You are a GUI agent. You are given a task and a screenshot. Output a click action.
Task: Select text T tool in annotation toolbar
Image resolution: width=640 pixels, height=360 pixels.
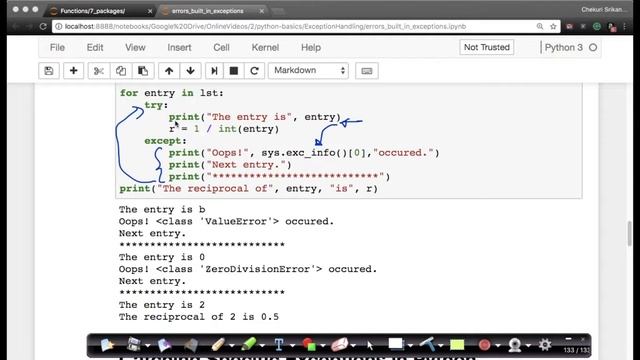(x=279, y=345)
